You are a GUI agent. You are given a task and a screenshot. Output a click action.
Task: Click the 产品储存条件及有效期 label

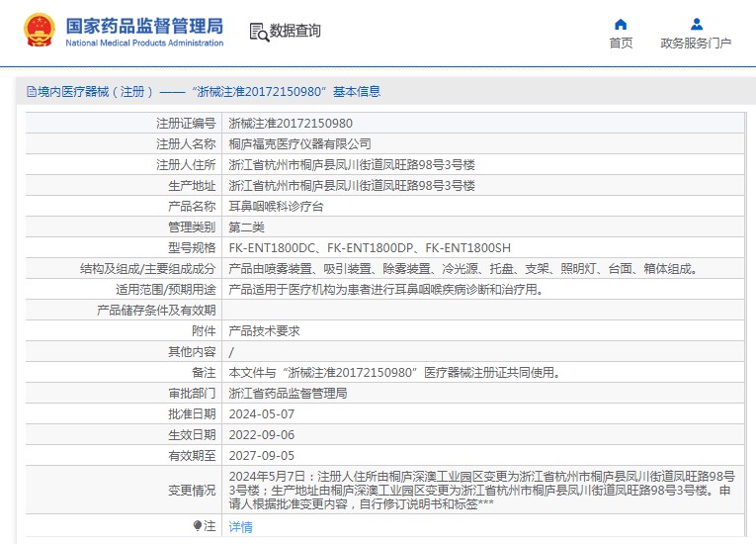[x=156, y=311]
